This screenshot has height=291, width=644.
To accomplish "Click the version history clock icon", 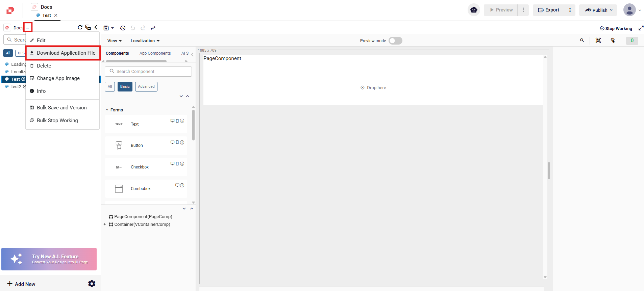I will 123,28.
